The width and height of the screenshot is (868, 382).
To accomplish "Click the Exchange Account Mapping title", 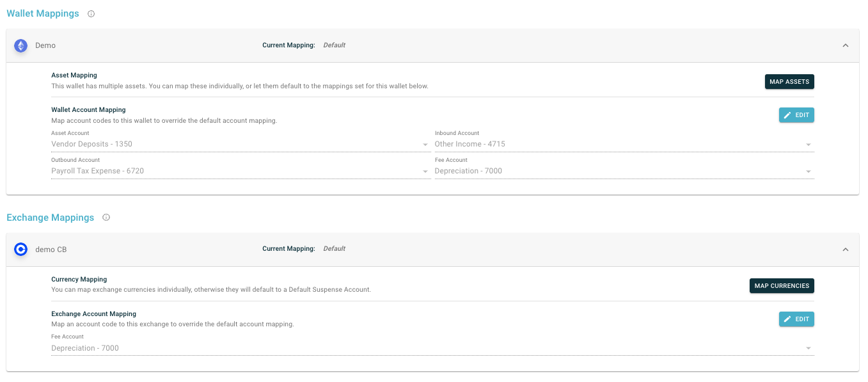I will pos(93,314).
